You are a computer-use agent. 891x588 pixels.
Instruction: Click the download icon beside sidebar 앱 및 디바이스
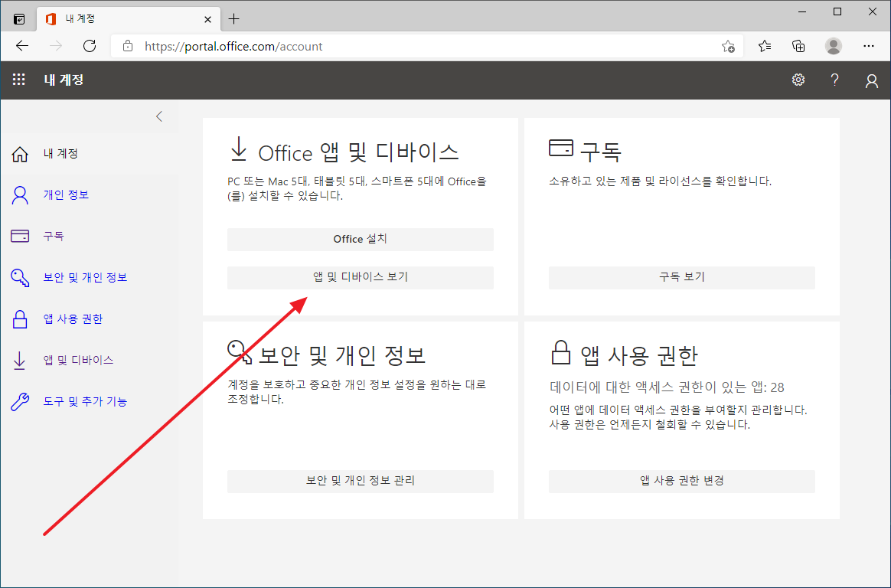tap(19, 361)
